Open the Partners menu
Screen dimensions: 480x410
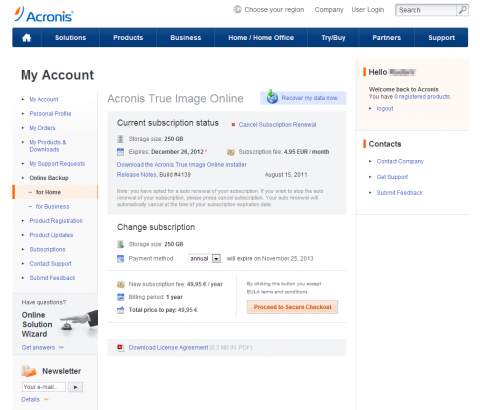point(387,38)
